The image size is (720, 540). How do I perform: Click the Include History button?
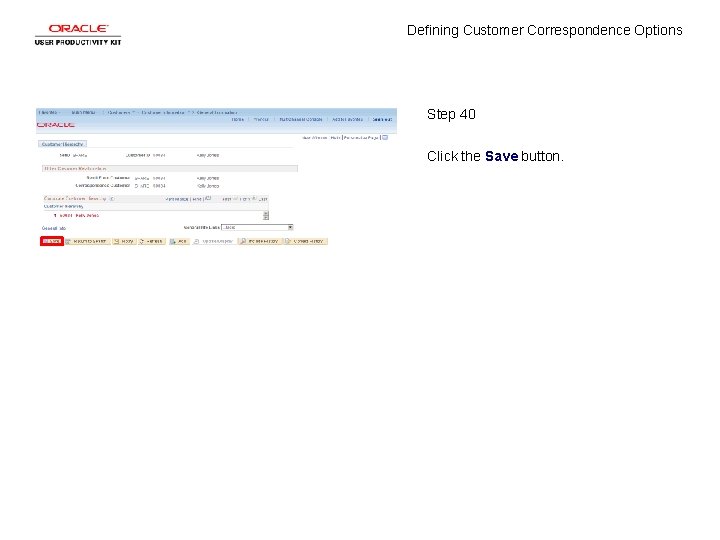(x=259, y=241)
